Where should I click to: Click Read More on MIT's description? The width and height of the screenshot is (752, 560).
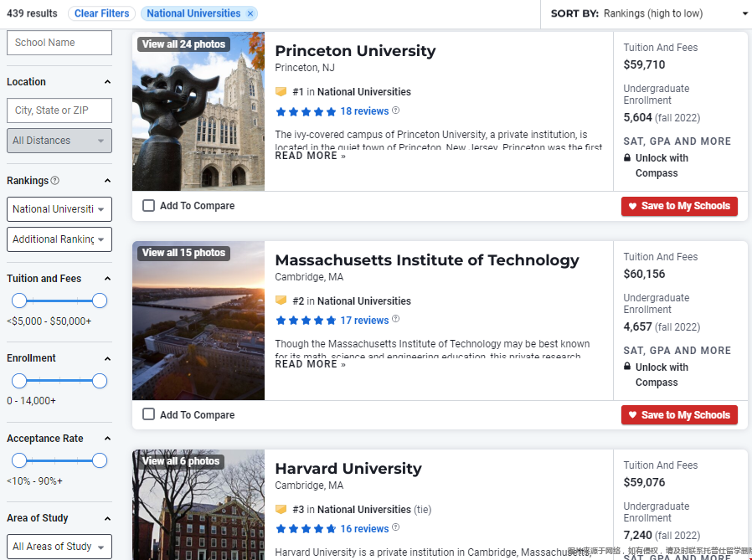pos(311,364)
